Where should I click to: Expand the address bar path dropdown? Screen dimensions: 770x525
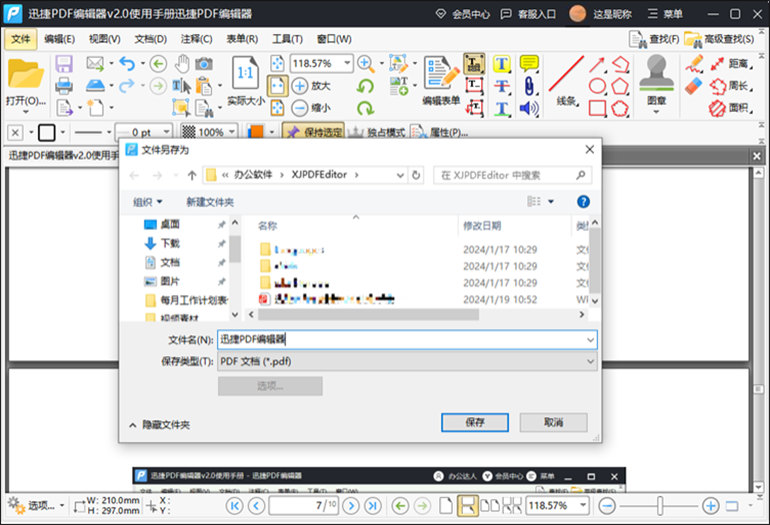click(400, 175)
